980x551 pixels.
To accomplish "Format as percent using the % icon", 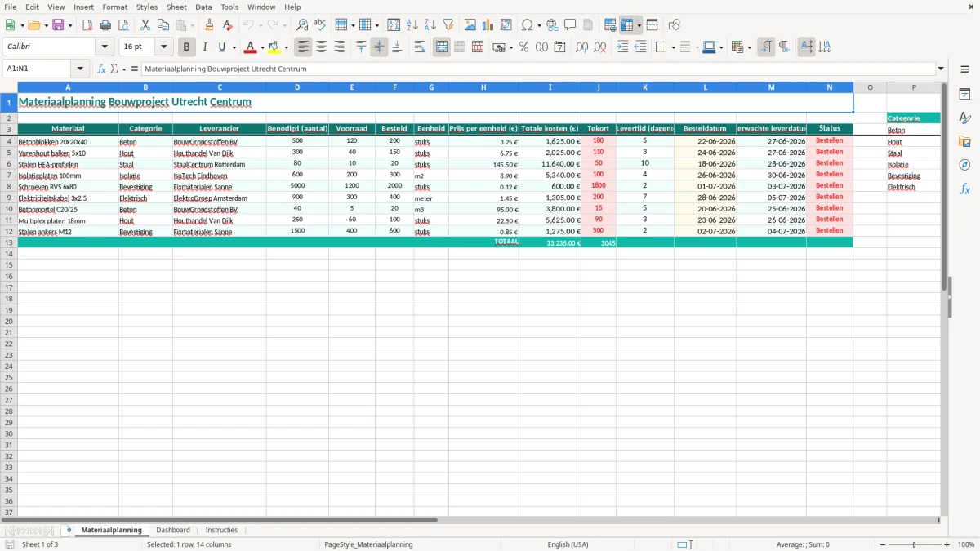I will pyautogui.click(x=523, y=47).
